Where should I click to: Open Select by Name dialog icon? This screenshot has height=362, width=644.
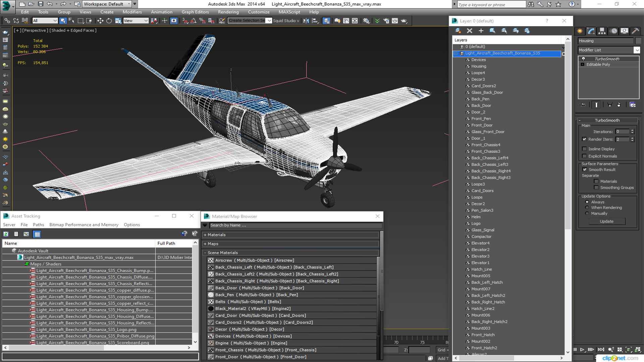click(x=71, y=21)
